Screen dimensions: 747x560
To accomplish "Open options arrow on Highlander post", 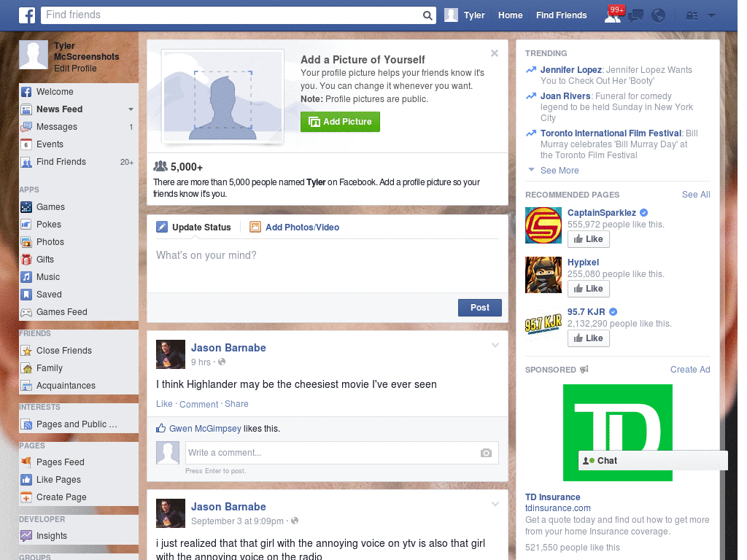I will (x=495, y=345).
